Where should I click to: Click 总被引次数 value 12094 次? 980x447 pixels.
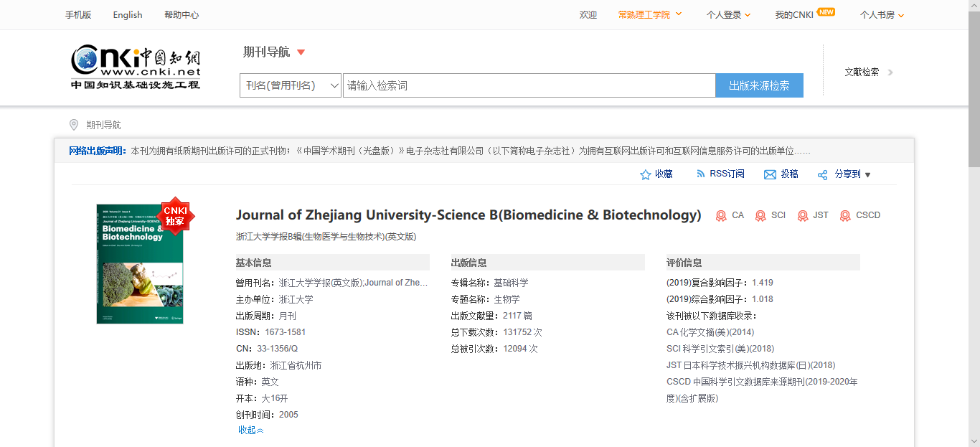[520, 349]
